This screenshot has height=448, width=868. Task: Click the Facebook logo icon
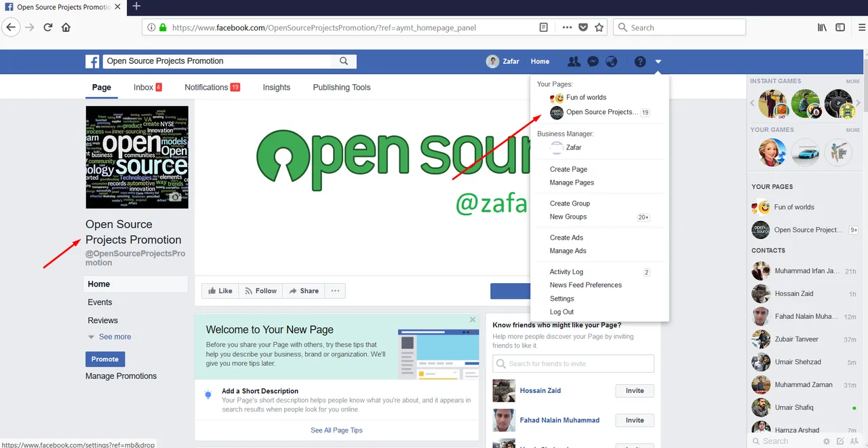pyautogui.click(x=92, y=61)
